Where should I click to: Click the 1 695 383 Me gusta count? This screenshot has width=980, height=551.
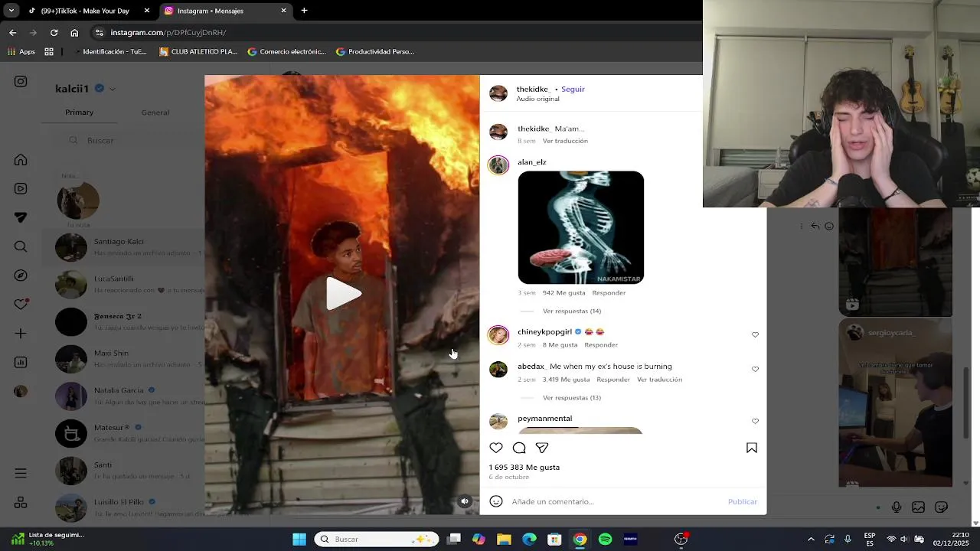click(x=524, y=467)
